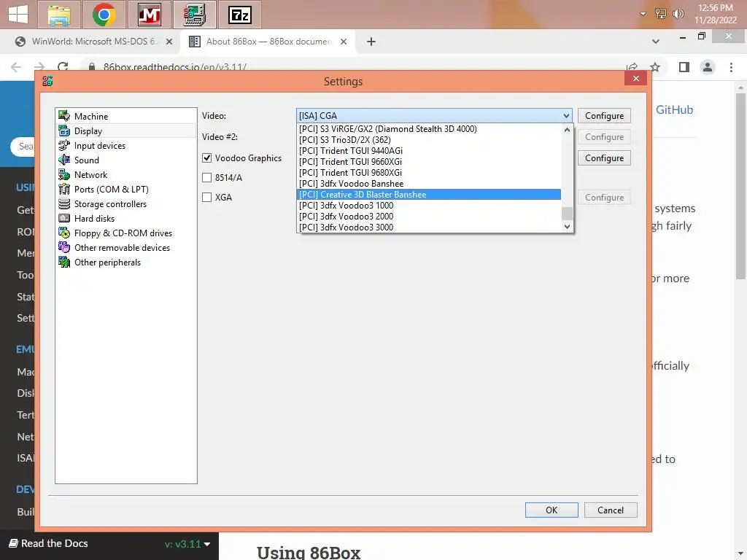Open Other peripherals icon
The height and width of the screenshot is (560, 747).
64,262
